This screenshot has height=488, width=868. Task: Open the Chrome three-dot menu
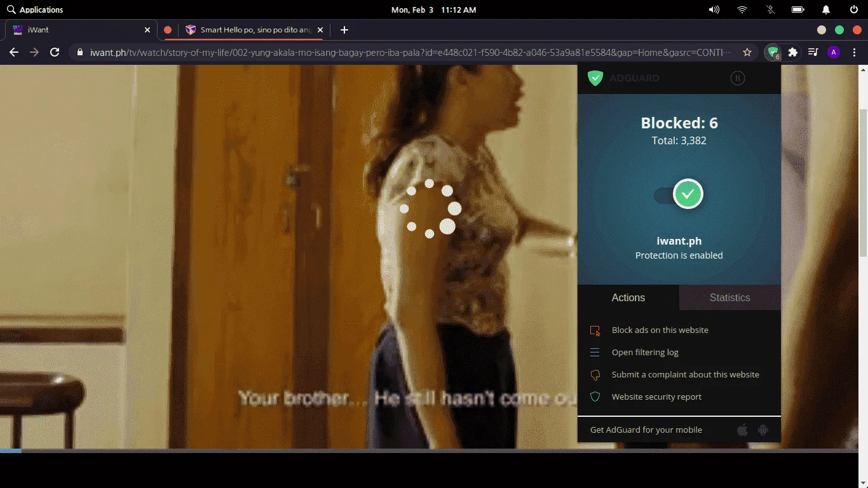pyautogui.click(x=854, y=52)
